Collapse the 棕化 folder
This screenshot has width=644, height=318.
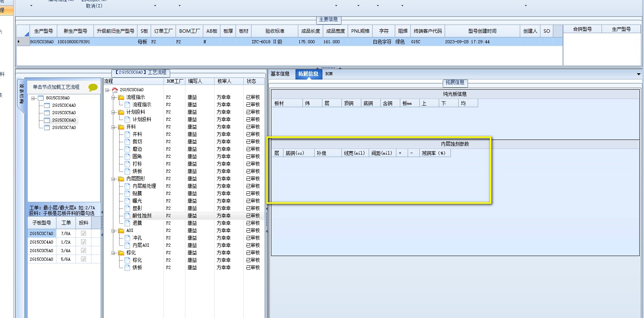pos(113,253)
